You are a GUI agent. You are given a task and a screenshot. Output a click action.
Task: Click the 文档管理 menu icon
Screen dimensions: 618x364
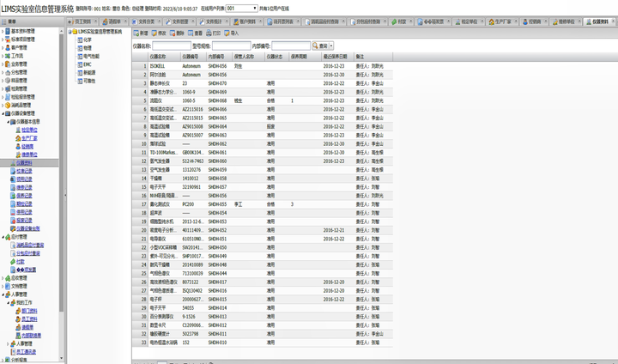(8, 287)
